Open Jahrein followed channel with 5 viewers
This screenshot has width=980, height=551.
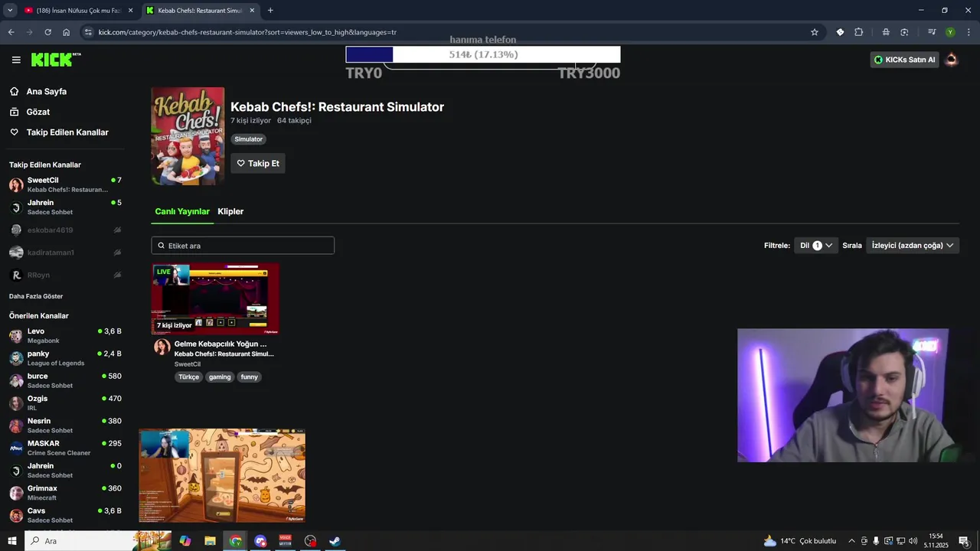pyautogui.click(x=65, y=207)
